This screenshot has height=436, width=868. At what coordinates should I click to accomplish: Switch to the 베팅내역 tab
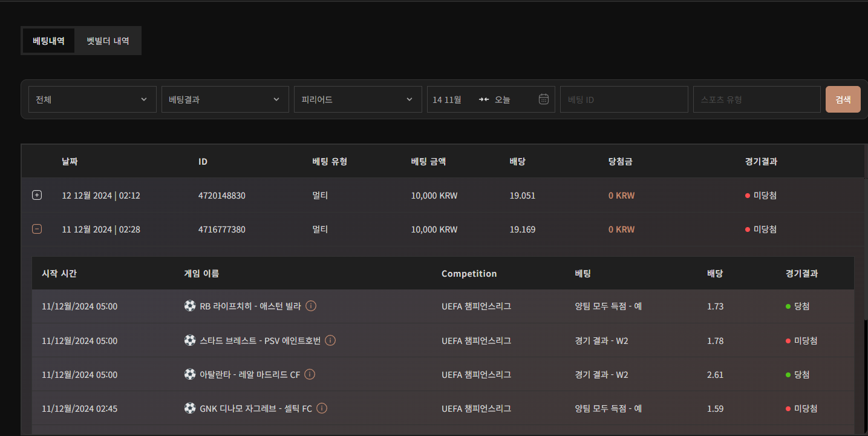pos(48,41)
